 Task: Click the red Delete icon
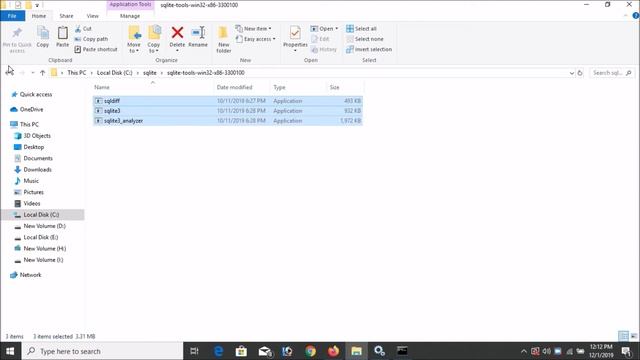point(177,33)
